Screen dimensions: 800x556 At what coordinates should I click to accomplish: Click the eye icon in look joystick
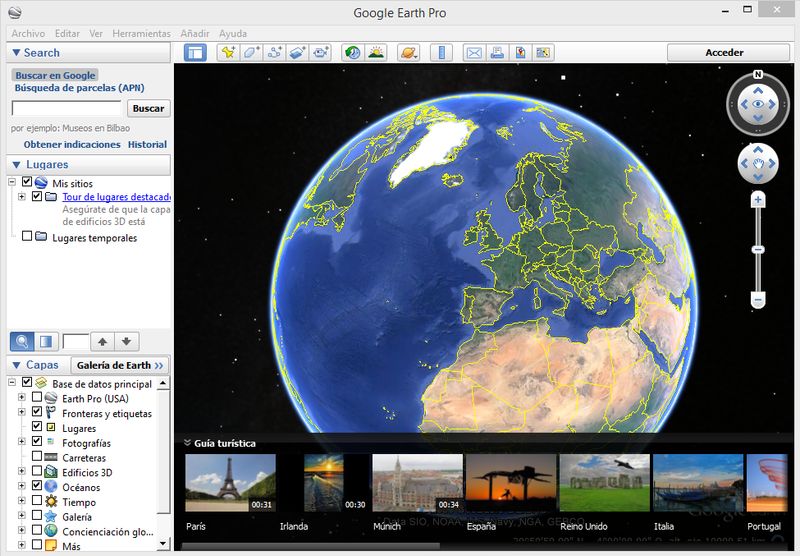point(758,105)
